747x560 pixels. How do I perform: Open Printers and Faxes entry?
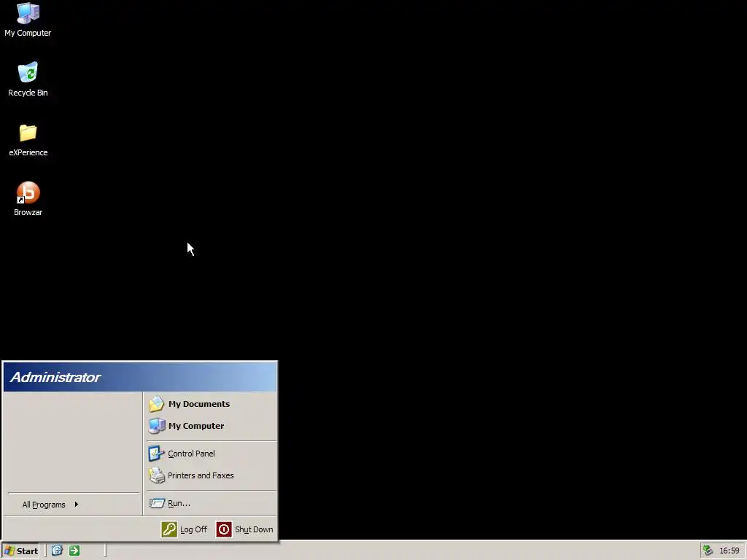pyautogui.click(x=212, y=475)
